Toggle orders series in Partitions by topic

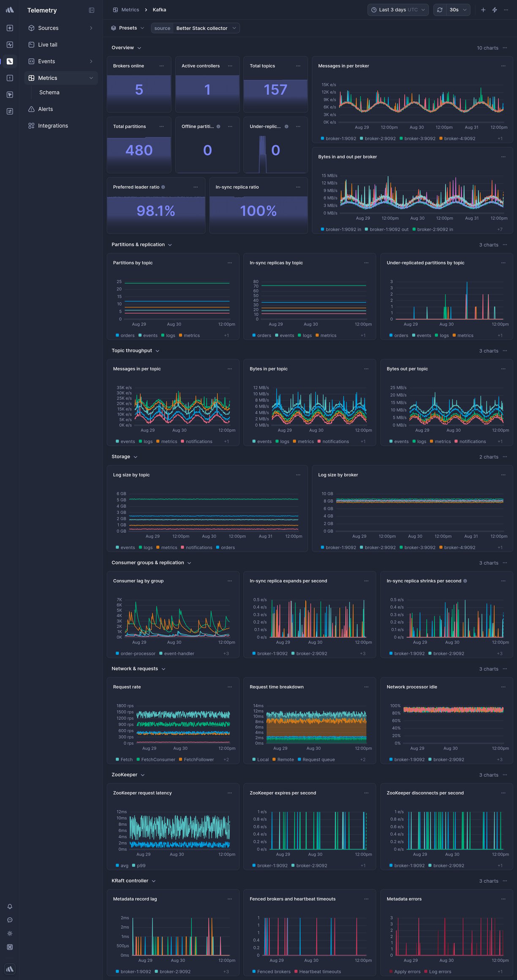125,336
